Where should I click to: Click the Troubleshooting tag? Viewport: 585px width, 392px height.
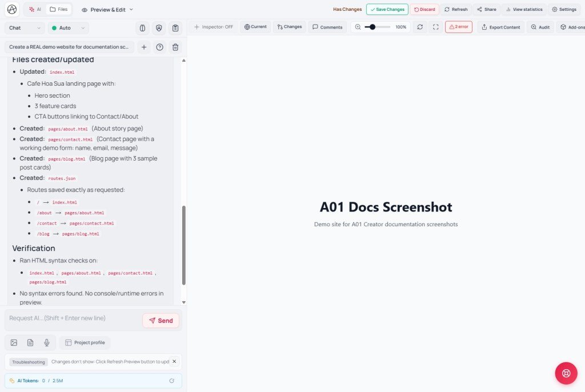point(29,362)
